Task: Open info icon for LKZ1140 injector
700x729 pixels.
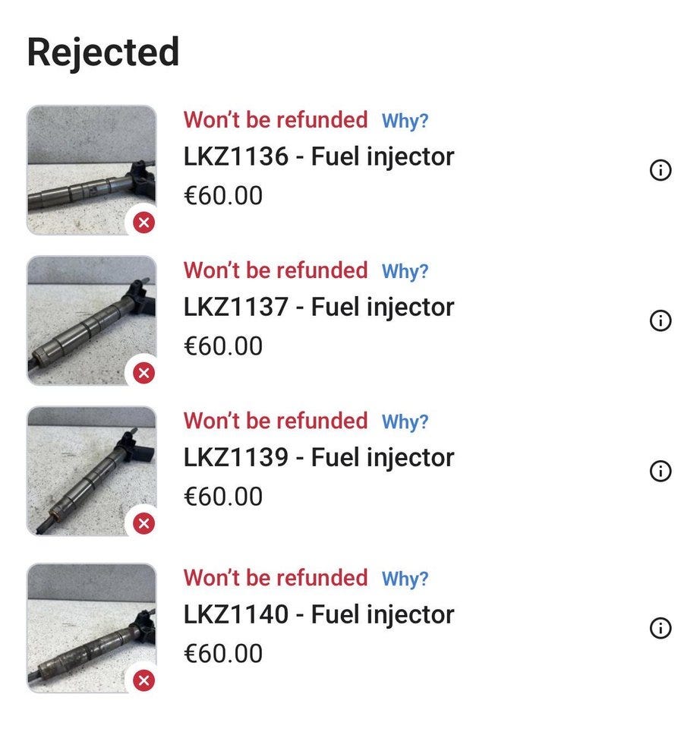Action: point(661,629)
